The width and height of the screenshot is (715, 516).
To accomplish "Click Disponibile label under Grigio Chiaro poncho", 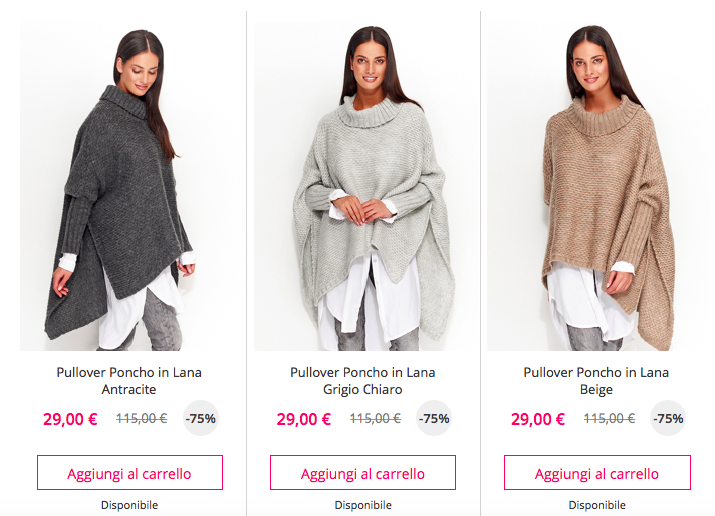I will [363, 505].
